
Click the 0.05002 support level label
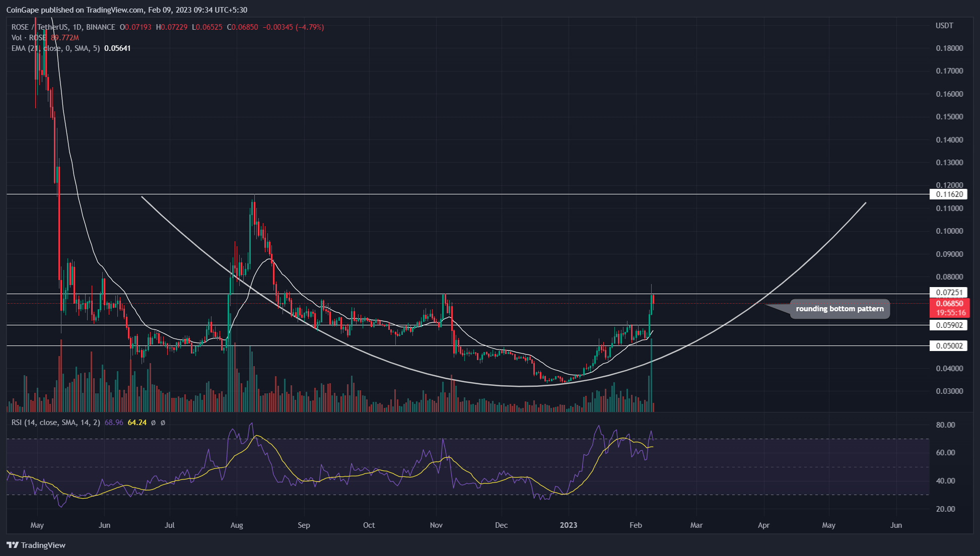(949, 346)
